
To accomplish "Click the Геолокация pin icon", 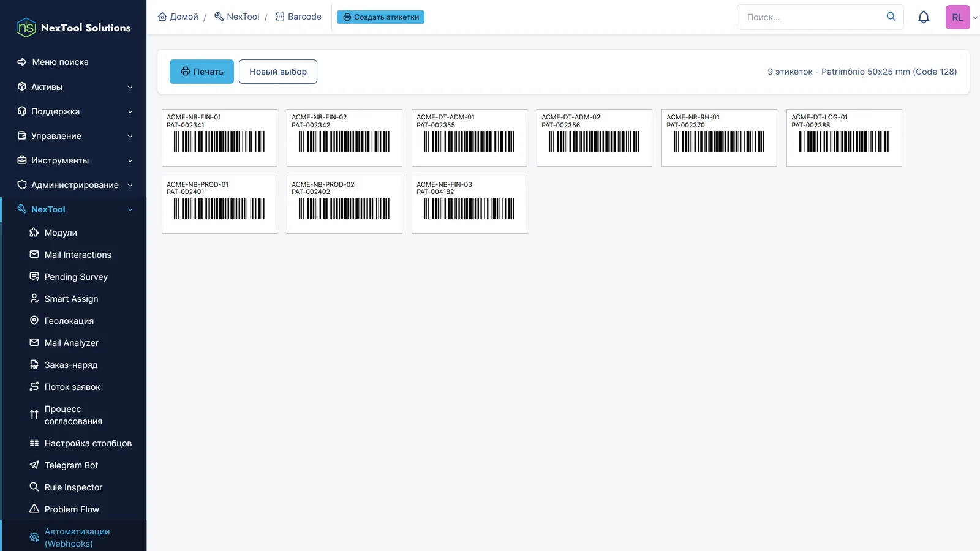I will pos(34,321).
